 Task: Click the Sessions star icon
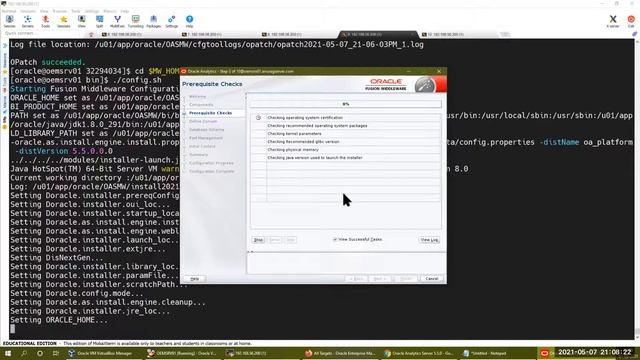[63, 21]
